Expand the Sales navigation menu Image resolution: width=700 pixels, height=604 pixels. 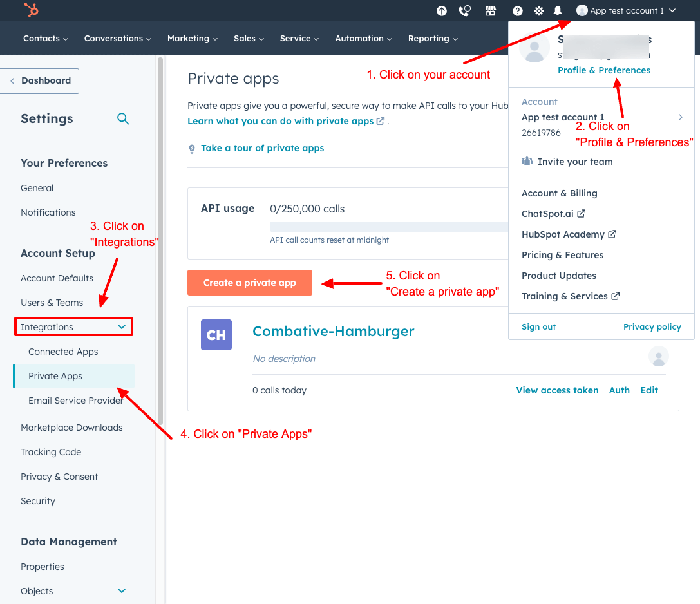click(249, 39)
